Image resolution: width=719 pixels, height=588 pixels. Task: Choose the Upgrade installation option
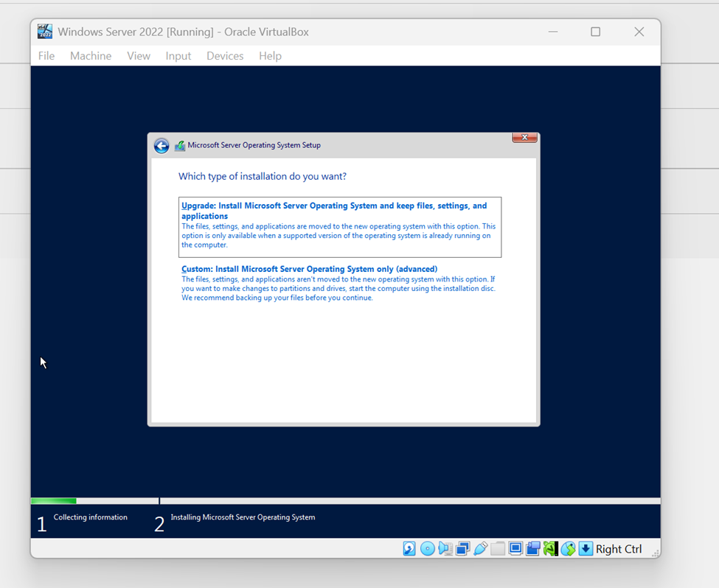340,227
